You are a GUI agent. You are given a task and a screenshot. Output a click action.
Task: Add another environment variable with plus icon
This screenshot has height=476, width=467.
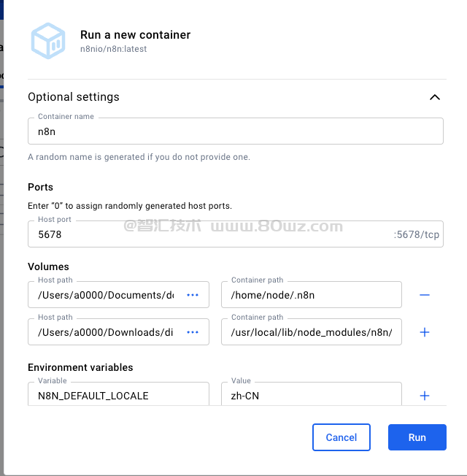tap(425, 396)
